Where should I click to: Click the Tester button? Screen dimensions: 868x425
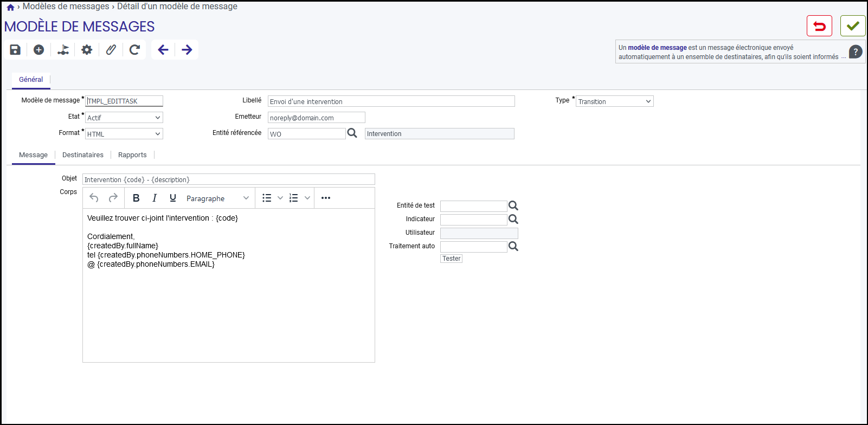tap(451, 259)
